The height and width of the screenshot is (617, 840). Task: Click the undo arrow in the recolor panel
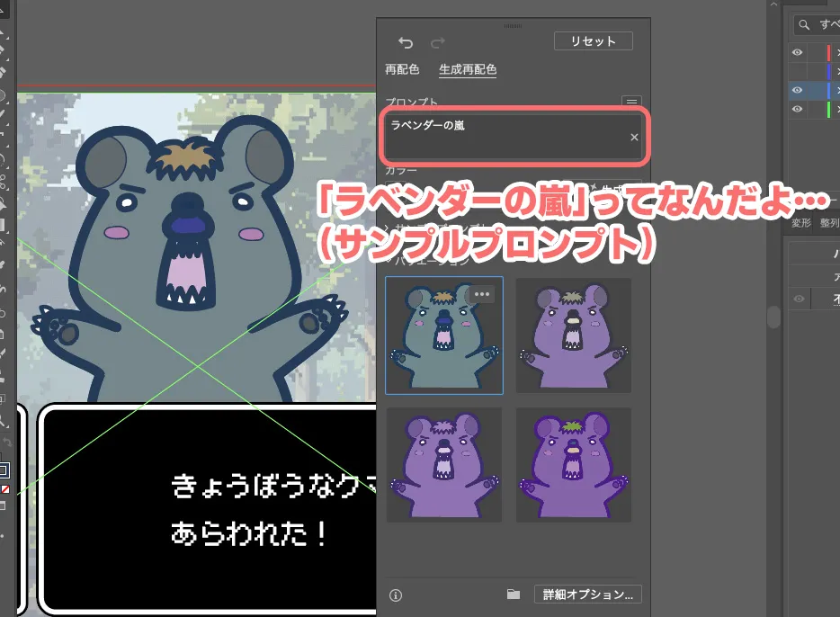pyautogui.click(x=406, y=42)
